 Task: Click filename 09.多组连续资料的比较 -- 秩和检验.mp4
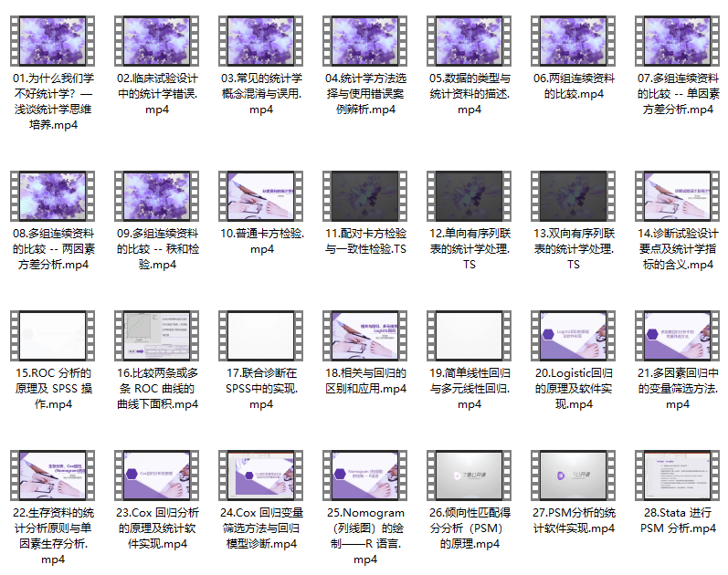click(x=157, y=249)
